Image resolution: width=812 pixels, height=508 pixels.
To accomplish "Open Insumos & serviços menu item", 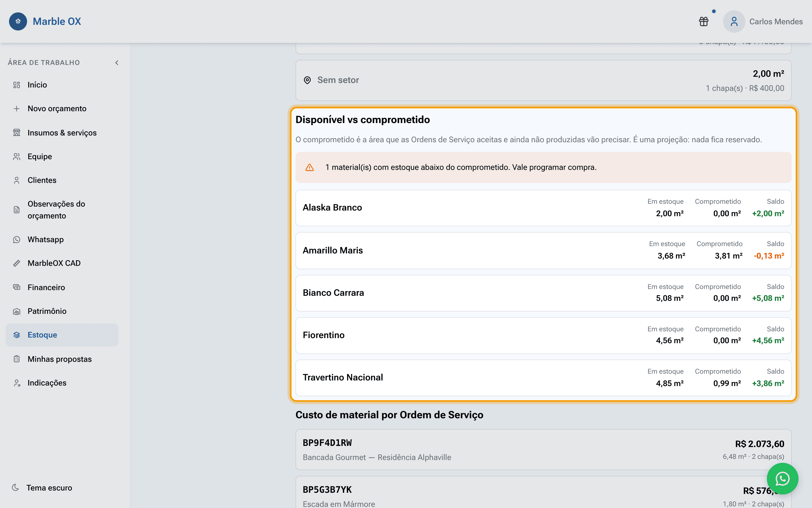I will tap(62, 133).
